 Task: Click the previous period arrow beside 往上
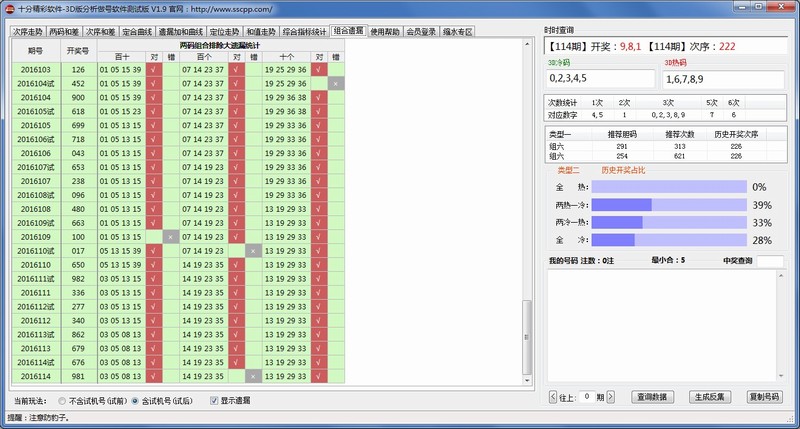[552, 397]
